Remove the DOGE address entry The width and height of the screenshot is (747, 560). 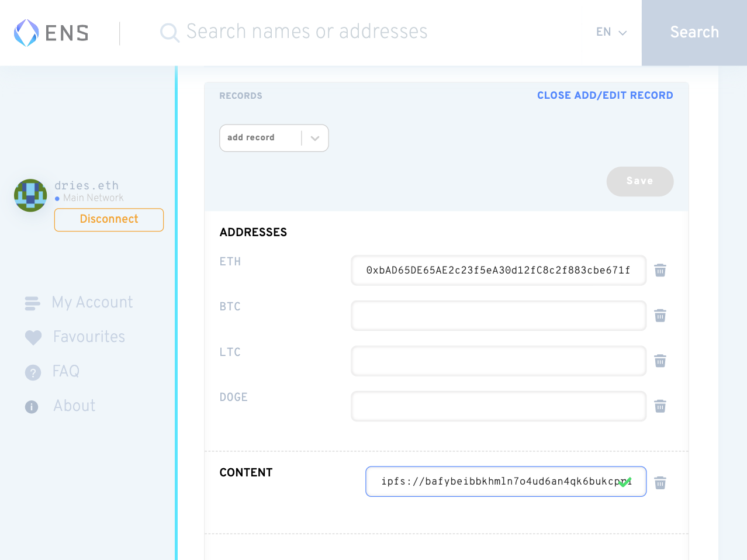660,406
